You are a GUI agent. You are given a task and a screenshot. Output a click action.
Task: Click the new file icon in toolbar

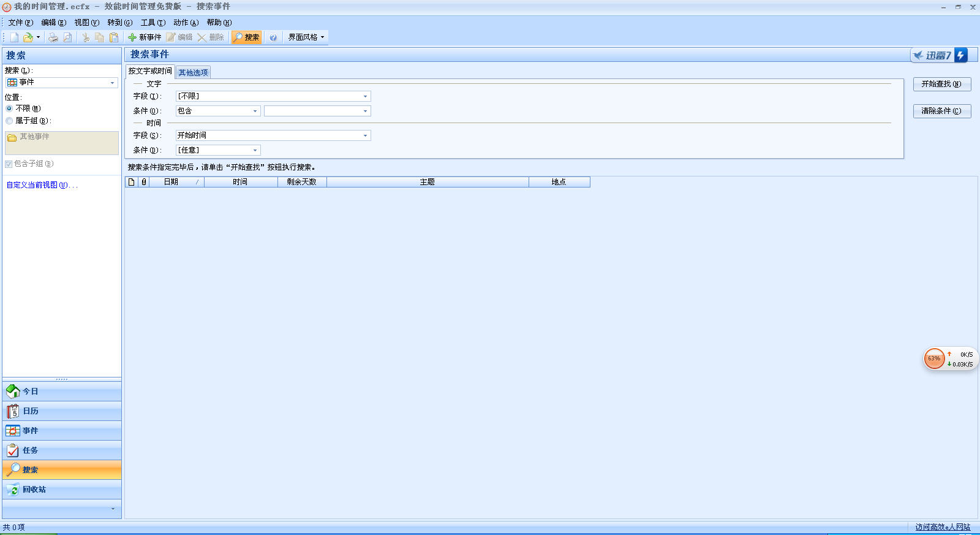click(14, 37)
